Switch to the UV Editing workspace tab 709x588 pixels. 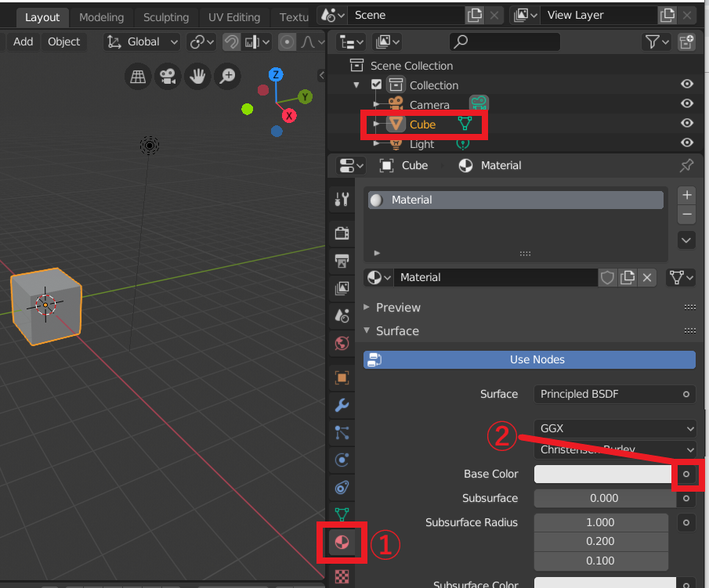[234, 18]
